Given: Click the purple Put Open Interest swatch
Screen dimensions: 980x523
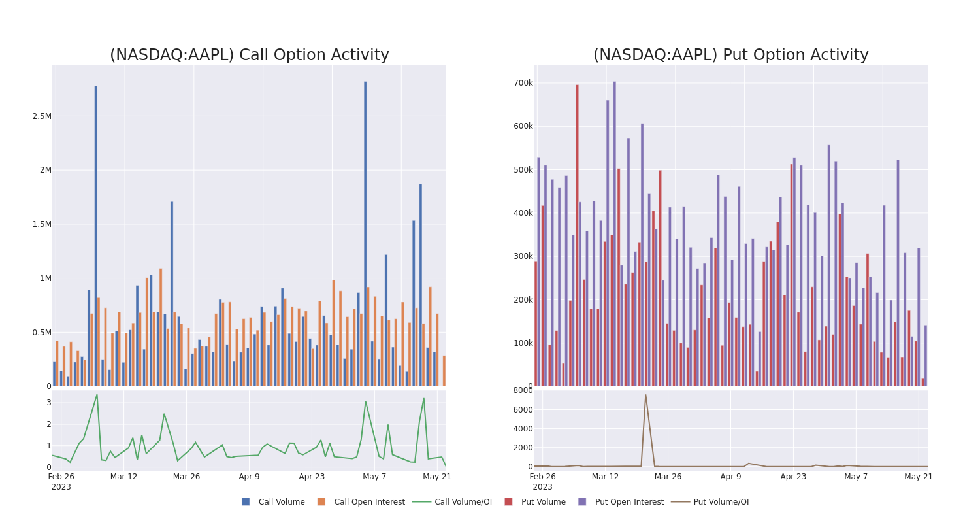Looking at the screenshot, I should point(582,502).
